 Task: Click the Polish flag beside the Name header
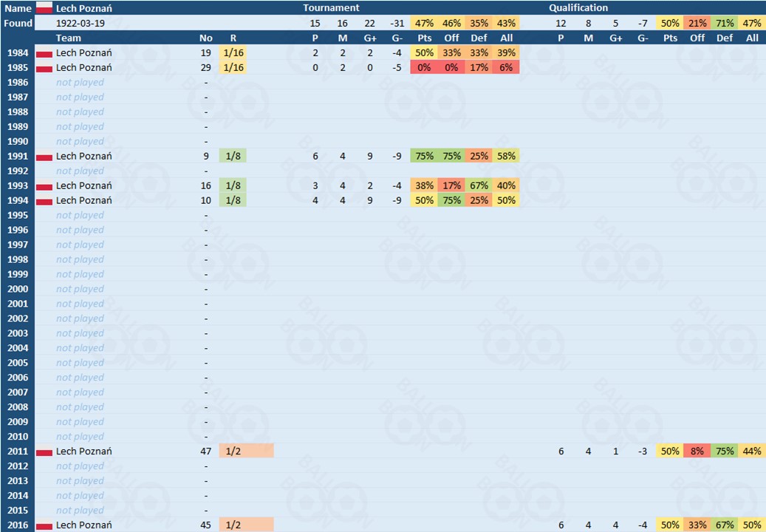tap(44, 8)
